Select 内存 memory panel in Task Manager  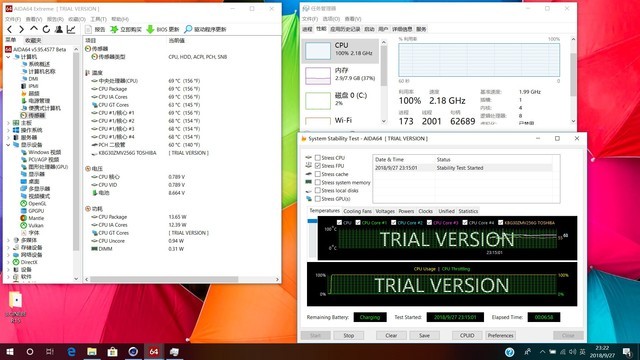(341, 76)
